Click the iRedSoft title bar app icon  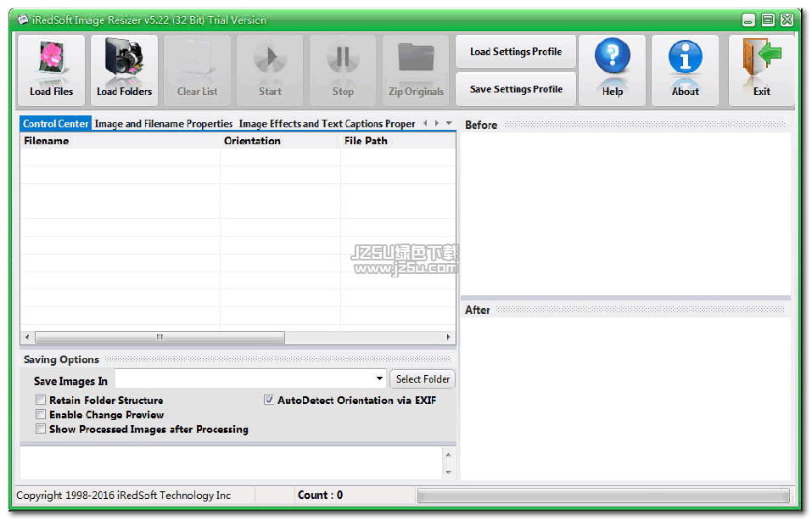point(23,20)
